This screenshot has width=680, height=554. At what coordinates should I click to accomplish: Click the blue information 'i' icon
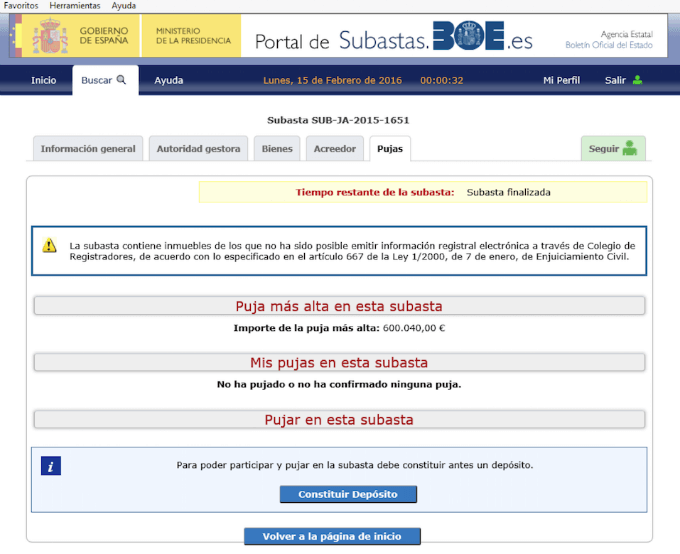point(51,466)
